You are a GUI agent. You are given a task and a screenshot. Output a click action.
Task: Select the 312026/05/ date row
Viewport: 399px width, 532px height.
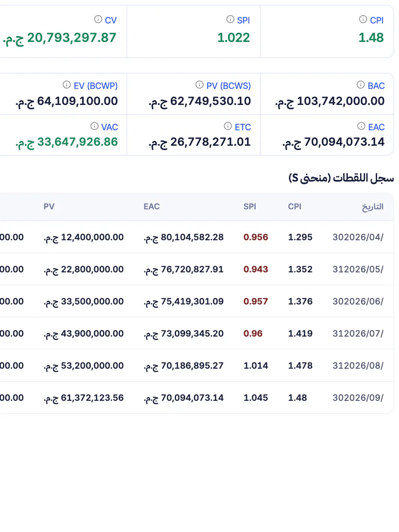click(197, 269)
